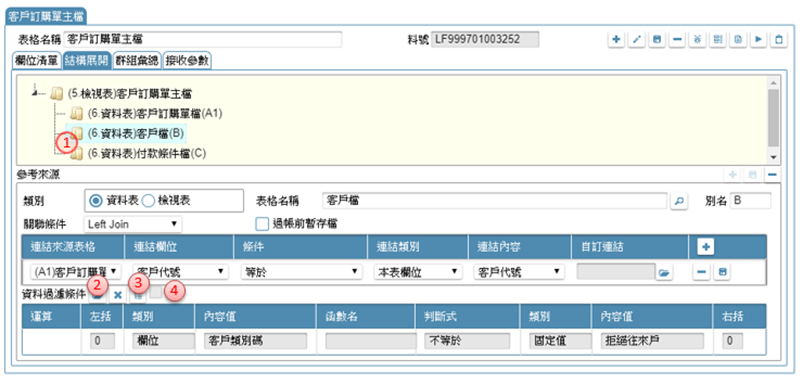This screenshot has height=384, width=803.
Task: Click the 客戶訂購單主檔 window tab
Action: tap(46, 16)
